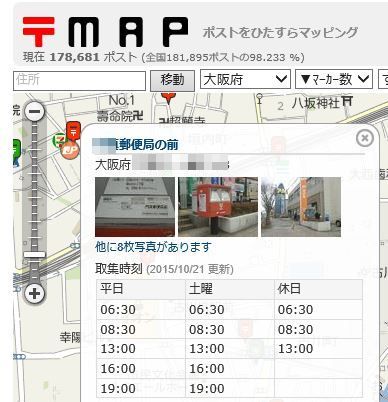Open the 大阪府 prefecture dropdown
The image size is (388, 402).
245,79
